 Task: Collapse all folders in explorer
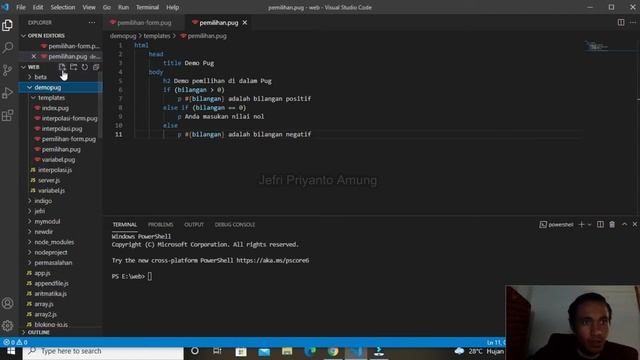(x=96, y=67)
